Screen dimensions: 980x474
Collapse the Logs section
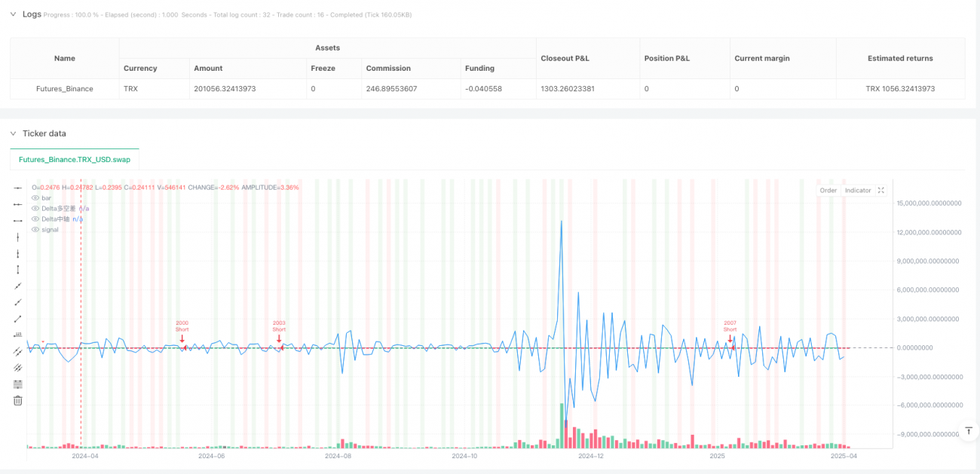point(13,14)
